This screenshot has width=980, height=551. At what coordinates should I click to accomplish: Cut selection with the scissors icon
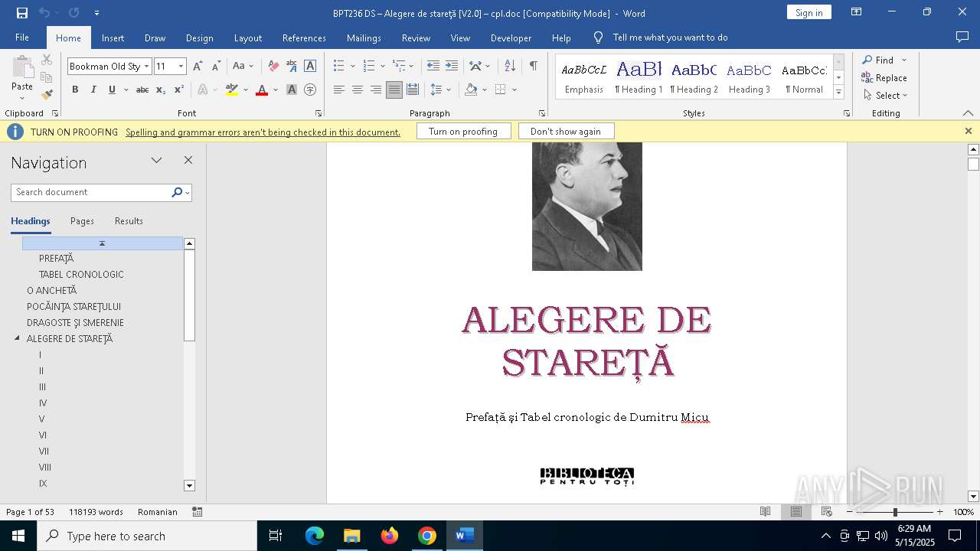point(47,60)
